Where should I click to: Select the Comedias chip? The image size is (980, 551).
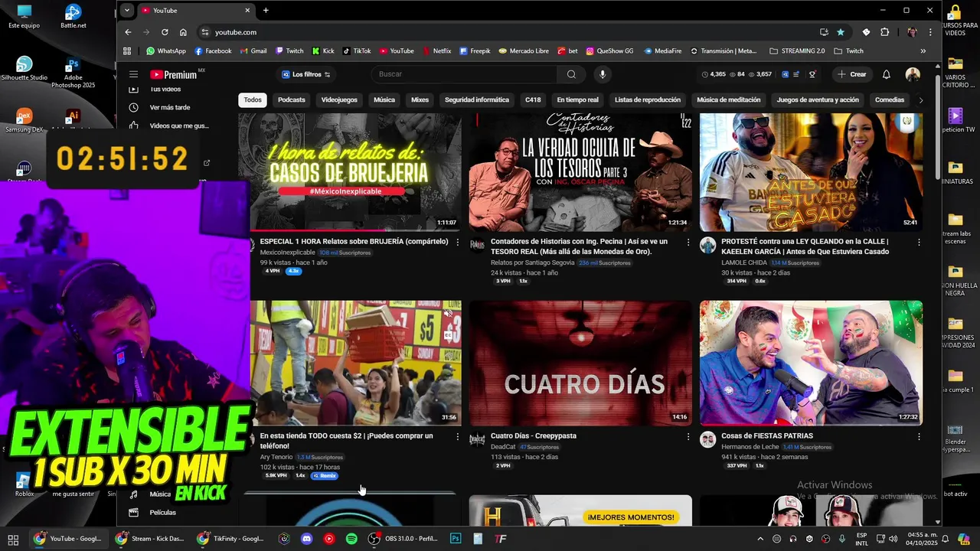click(890, 99)
